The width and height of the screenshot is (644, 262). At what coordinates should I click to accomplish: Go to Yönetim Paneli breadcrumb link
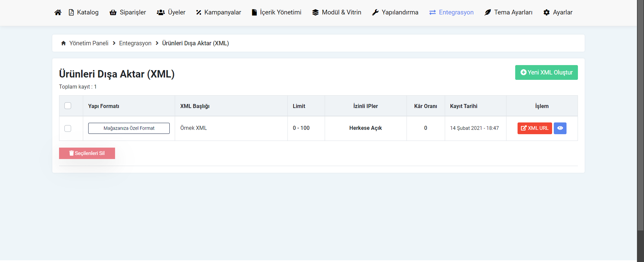coord(89,43)
